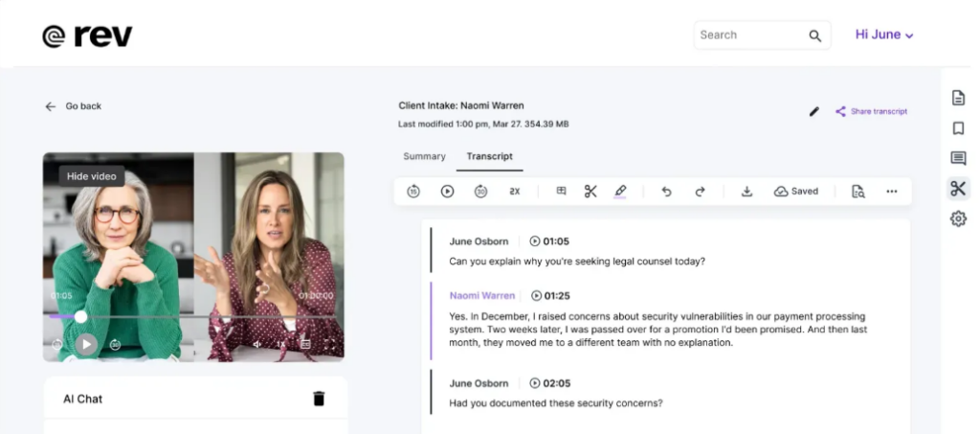Move the video progress slider handle
The image size is (980, 434).
point(80,317)
